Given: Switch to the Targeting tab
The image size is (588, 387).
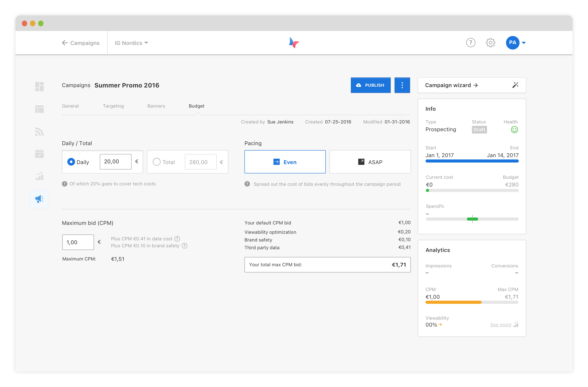Looking at the screenshot, I should (113, 106).
